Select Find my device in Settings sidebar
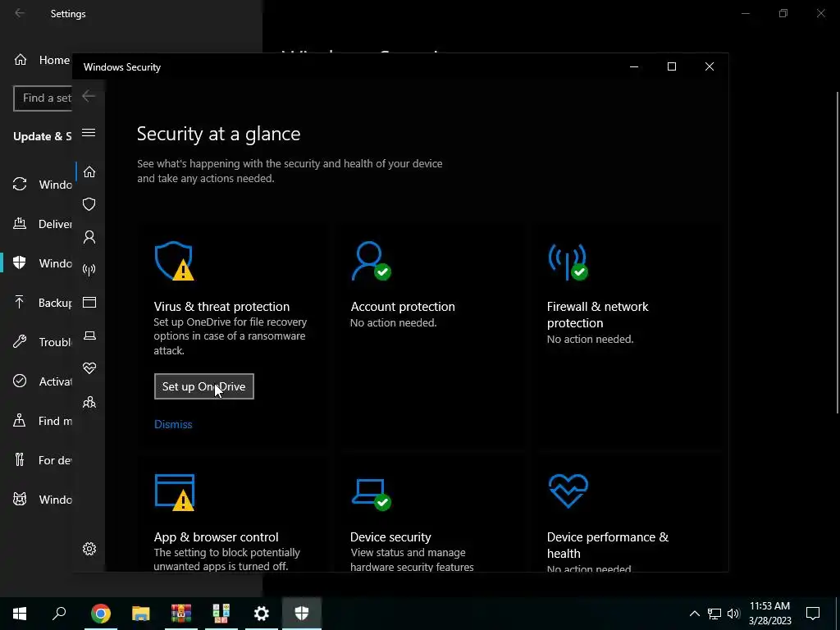The height and width of the screenshot is (630, 840). 42,421
